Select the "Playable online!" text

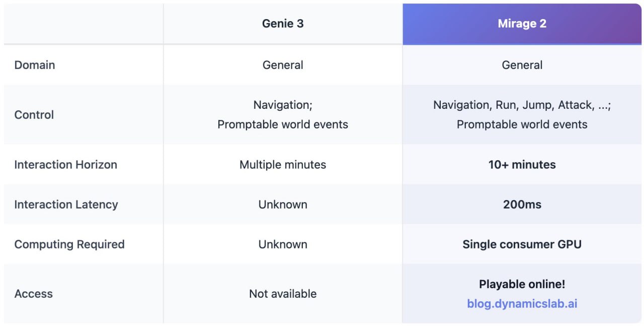tap(522, 284)
